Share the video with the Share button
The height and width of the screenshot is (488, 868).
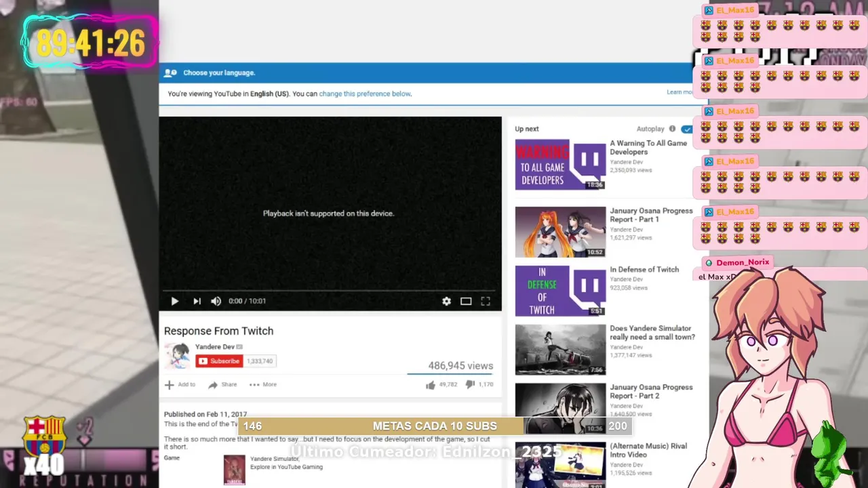222,384
